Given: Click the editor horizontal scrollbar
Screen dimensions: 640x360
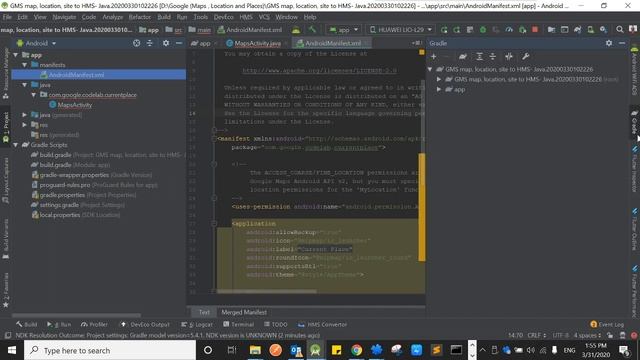Looking at the screenshot, I should [x=267, y=291].
